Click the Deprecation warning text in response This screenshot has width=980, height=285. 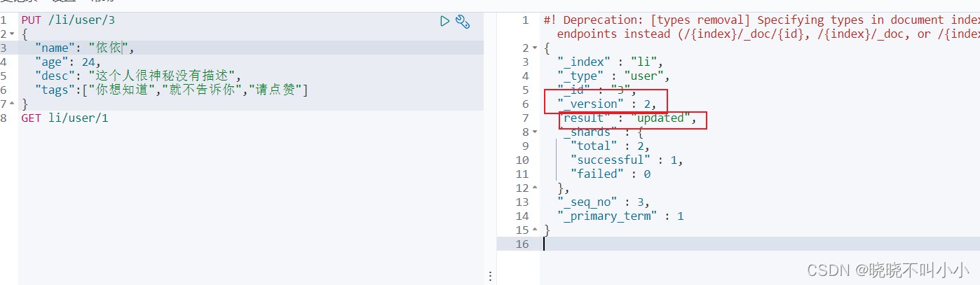tap(761, 27)
